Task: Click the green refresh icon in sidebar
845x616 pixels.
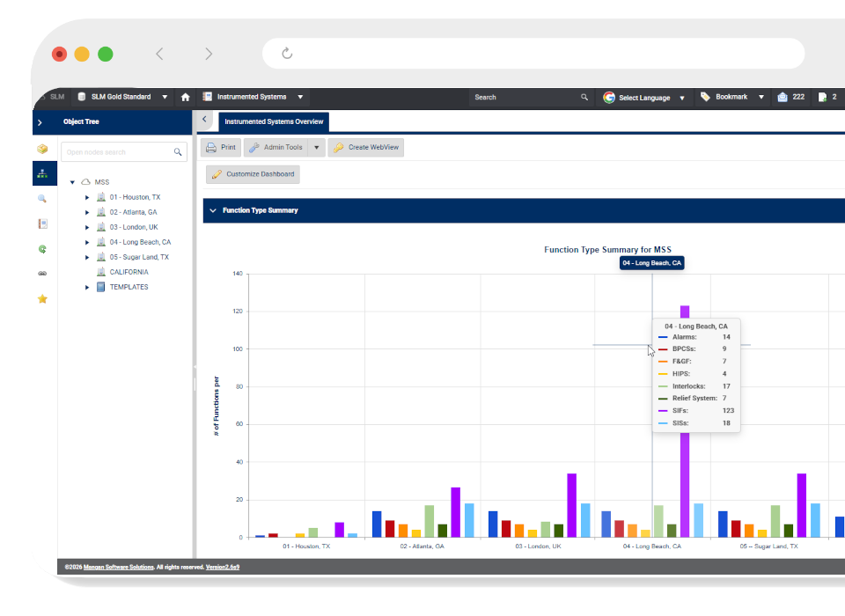Action: 42,249
